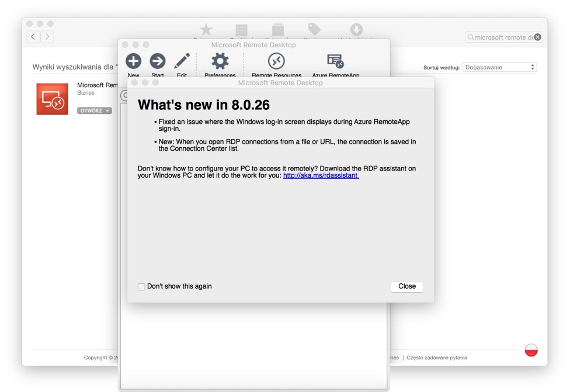Click the New connection plus icon

tap(133, 61)
